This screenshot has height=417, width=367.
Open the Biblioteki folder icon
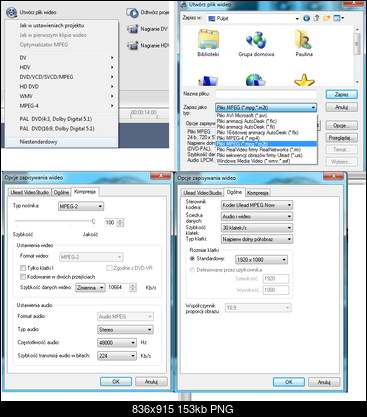click(x=208, y=39)
